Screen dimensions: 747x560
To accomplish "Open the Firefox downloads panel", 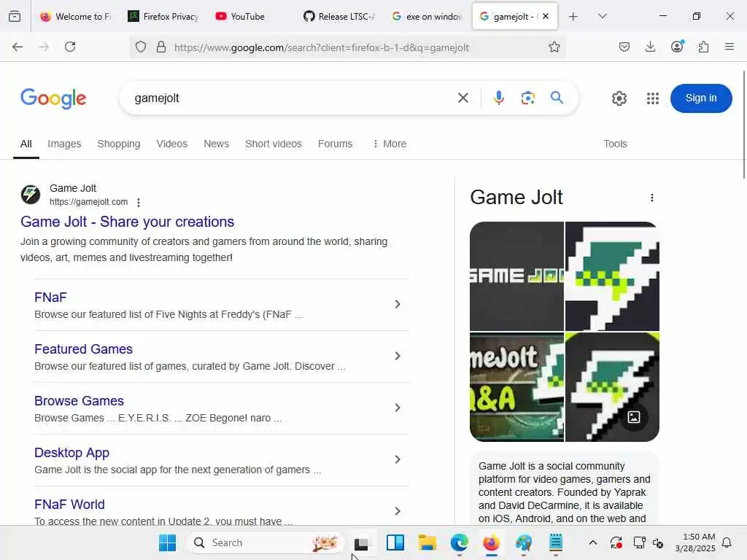I will (x=650, y=47).
